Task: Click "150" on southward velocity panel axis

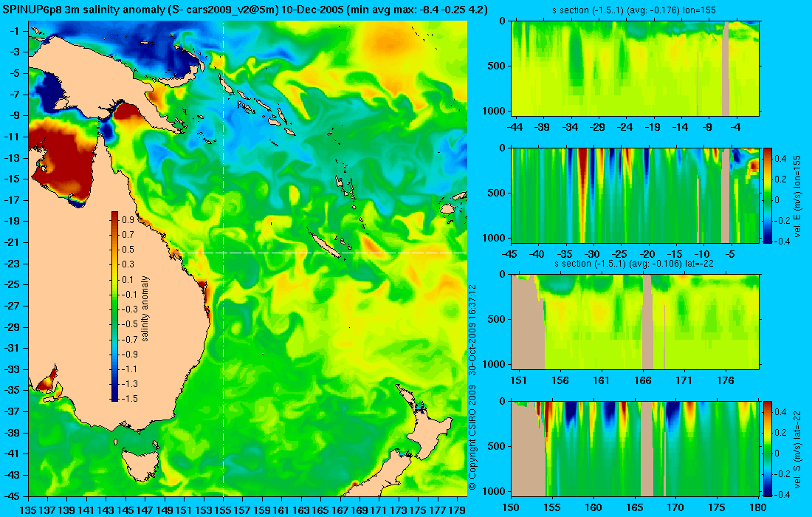Action: (x=511, y=507)
